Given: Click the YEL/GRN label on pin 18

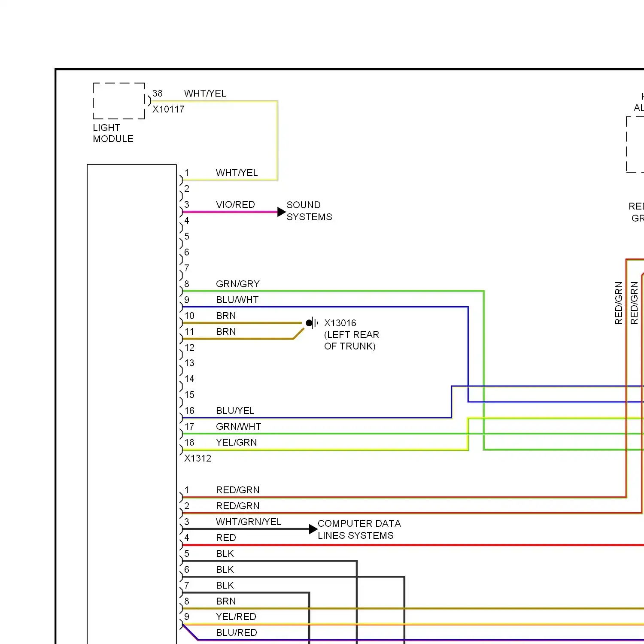Looking at the screenshot, I should point(237,442).
